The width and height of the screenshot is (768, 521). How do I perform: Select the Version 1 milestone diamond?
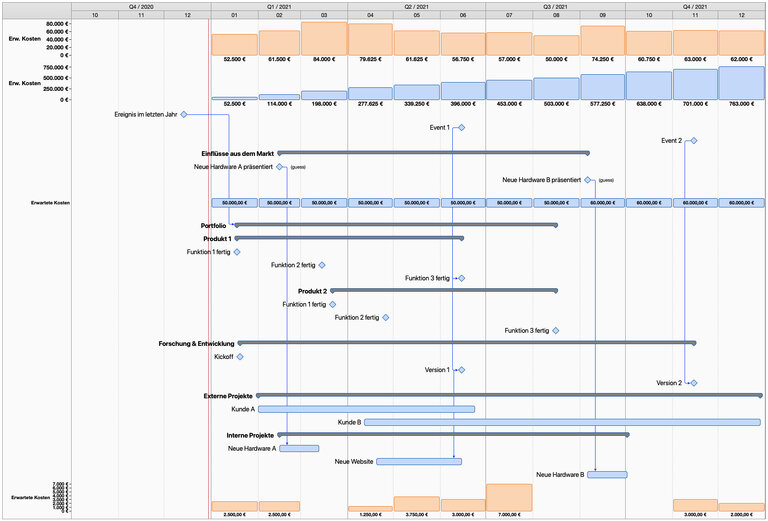point(461,370)
